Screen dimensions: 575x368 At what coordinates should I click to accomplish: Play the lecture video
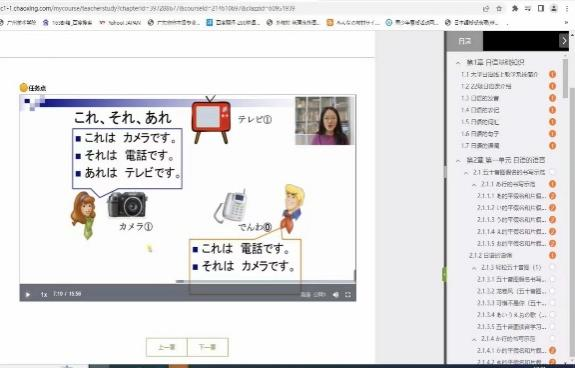(x=28, y=294)
